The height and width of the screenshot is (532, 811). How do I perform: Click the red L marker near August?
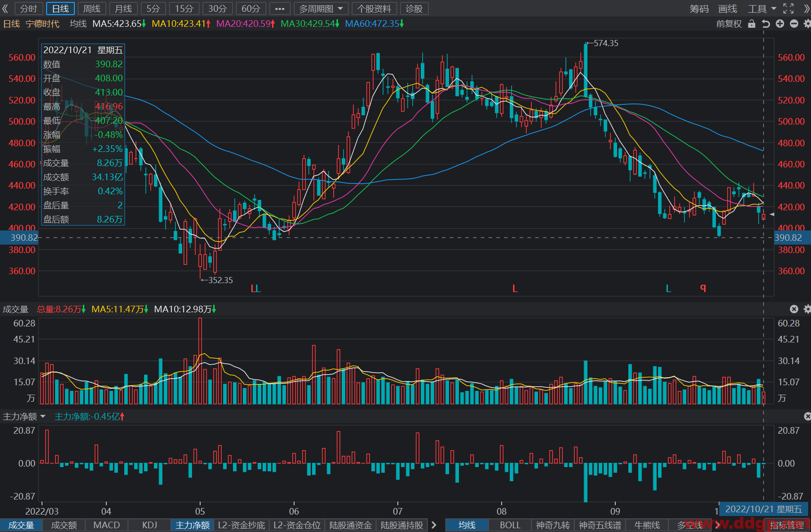click(x=515, y=288)
